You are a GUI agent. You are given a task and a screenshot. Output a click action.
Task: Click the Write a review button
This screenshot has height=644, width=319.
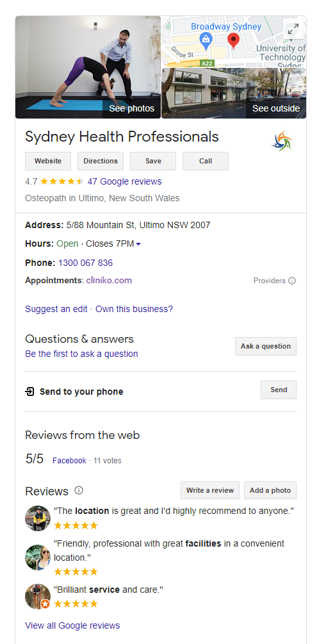(x=210, y=490)
